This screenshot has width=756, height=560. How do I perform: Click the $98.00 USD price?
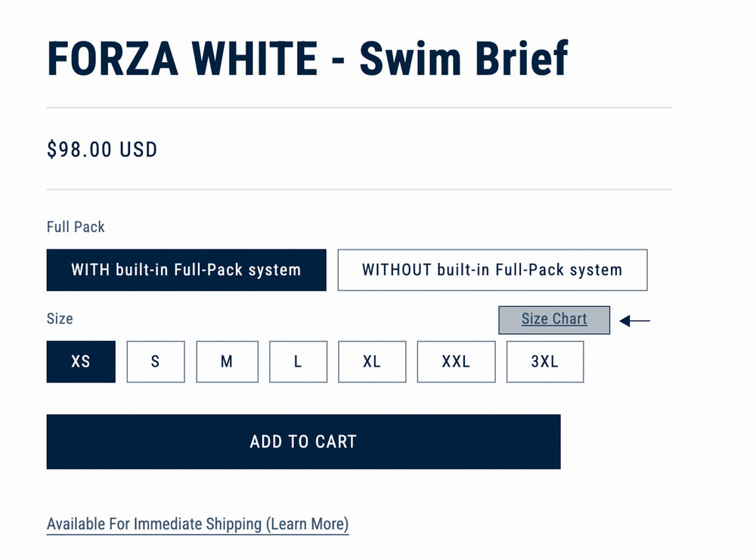pos(102,150)
